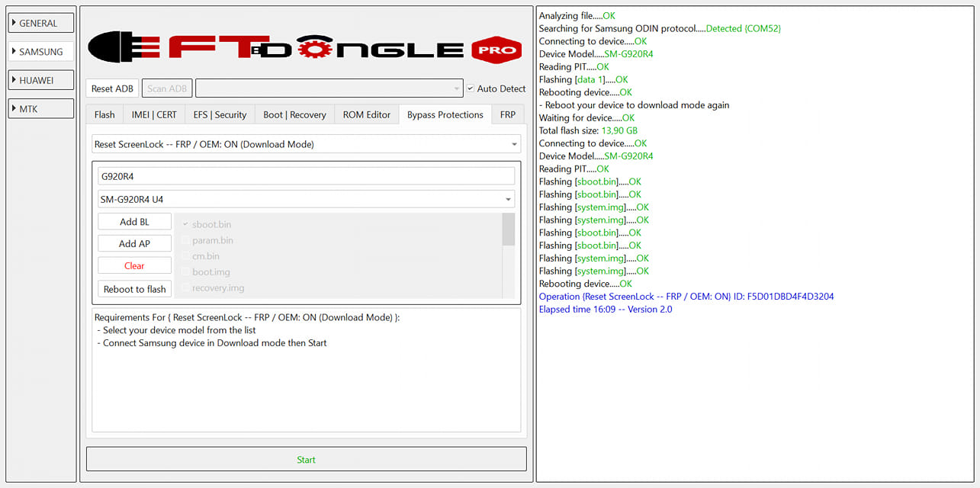
Task: Expand the HUAWEI sidebar section
Action: [x=41, y=80]
